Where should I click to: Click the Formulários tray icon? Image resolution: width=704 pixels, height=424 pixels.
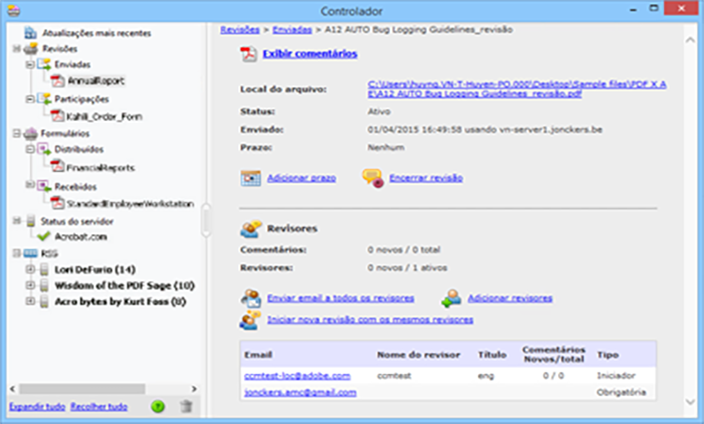[31, 133]
